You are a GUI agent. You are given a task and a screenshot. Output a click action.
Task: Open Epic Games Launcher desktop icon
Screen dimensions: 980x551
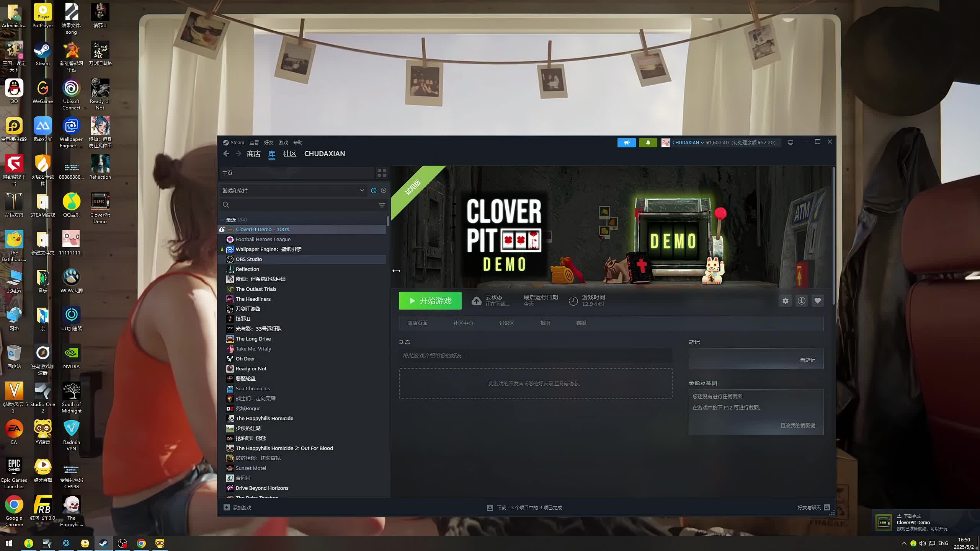click(14, 474)
